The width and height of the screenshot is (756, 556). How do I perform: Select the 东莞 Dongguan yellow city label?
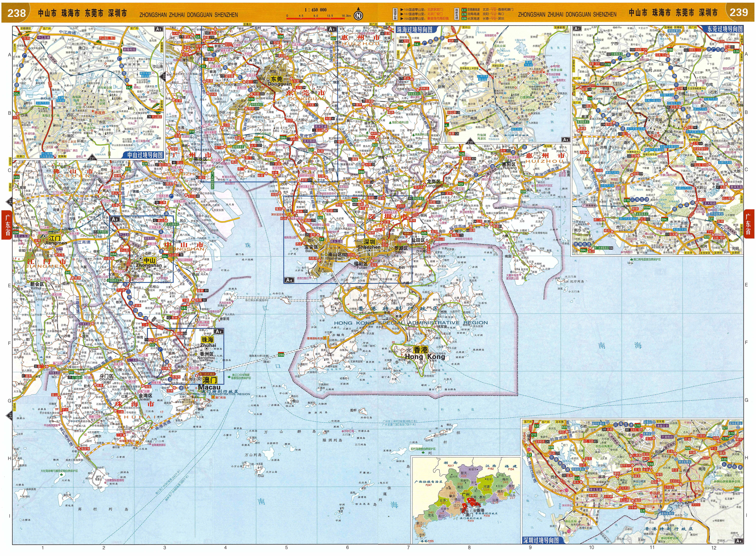[x=277, y=79]
